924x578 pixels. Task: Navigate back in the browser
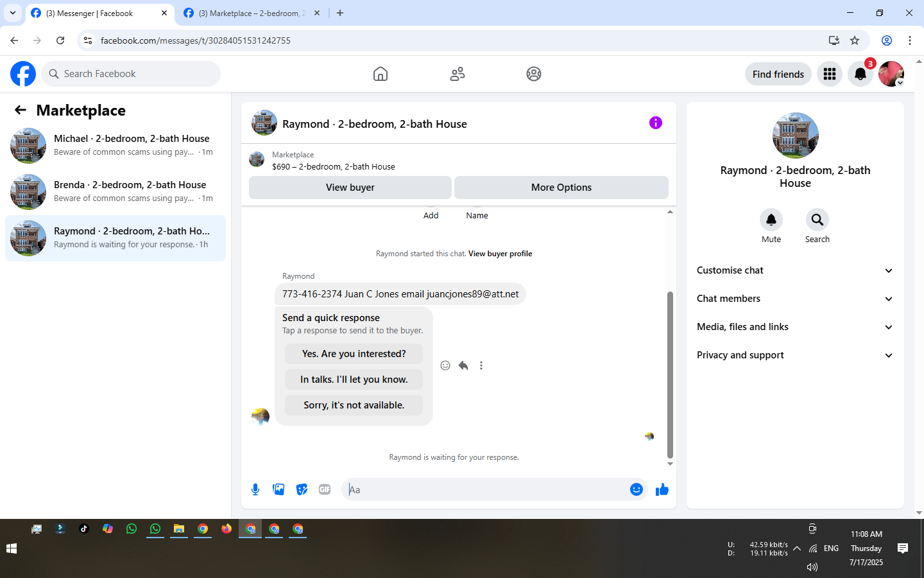(x=14, y=40)
